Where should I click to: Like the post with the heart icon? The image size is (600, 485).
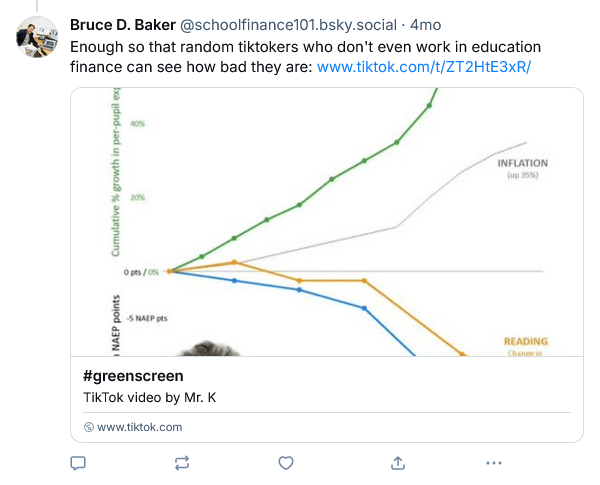(286, 463)
